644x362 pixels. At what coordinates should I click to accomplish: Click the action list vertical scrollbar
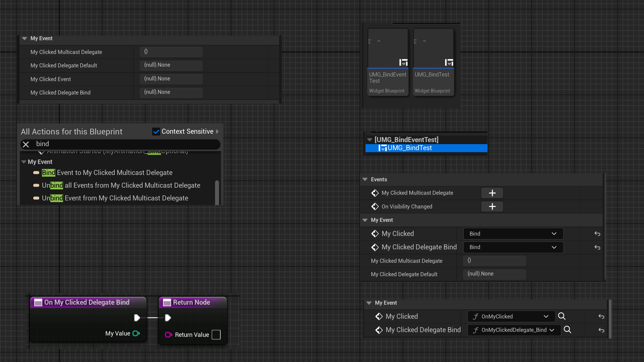[217, 192]
